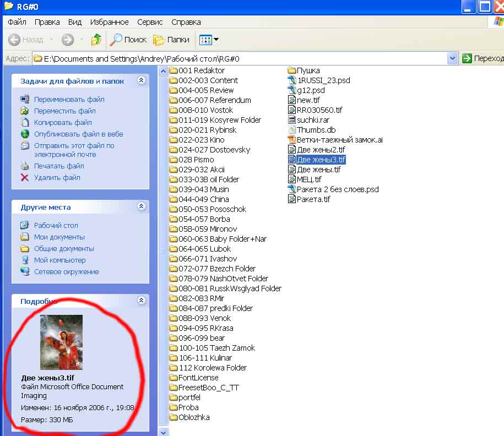The image size is (504, 436).
Task: Select the 002-003 Content folder icon
Action: coord(174,80)
